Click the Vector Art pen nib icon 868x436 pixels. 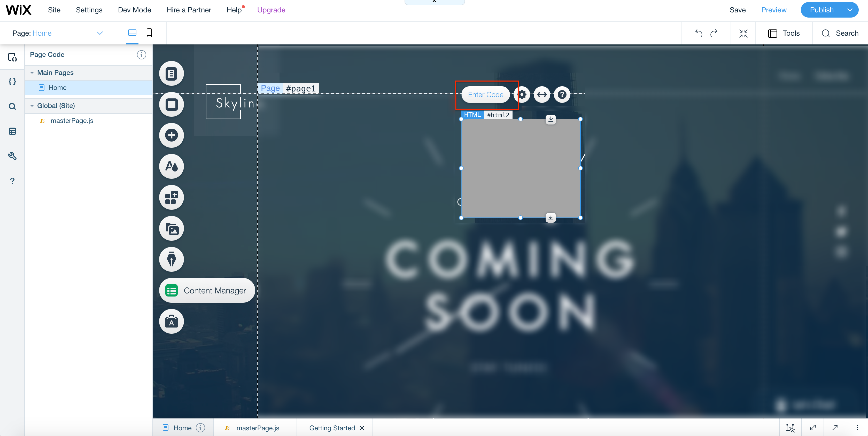[x=172, y=259]
